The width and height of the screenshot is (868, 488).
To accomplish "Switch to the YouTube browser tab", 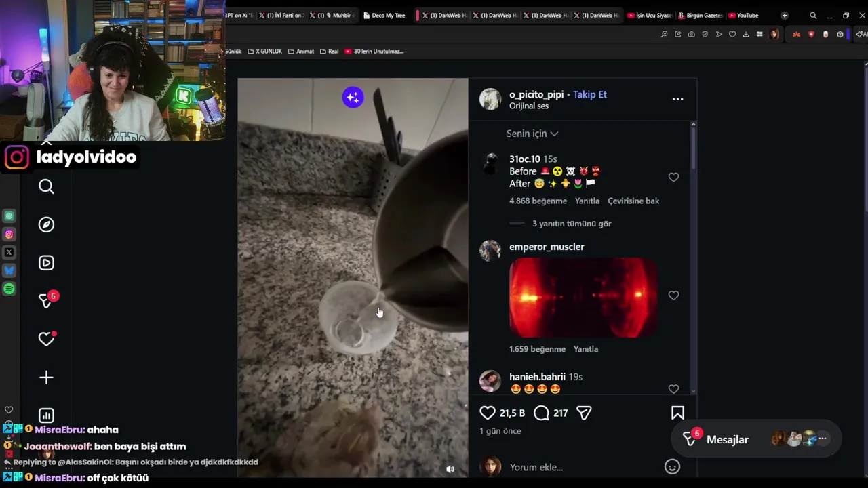I will click(744, 15).
